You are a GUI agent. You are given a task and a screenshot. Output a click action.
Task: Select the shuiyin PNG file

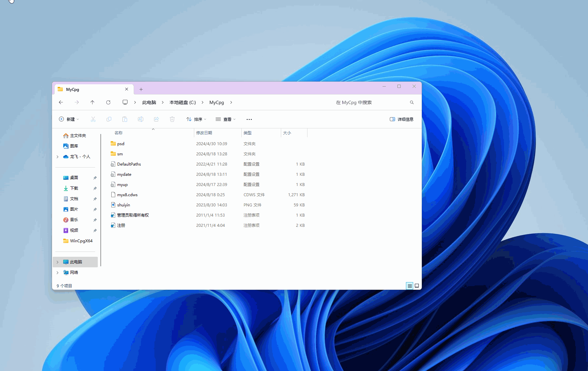[208, 205]
